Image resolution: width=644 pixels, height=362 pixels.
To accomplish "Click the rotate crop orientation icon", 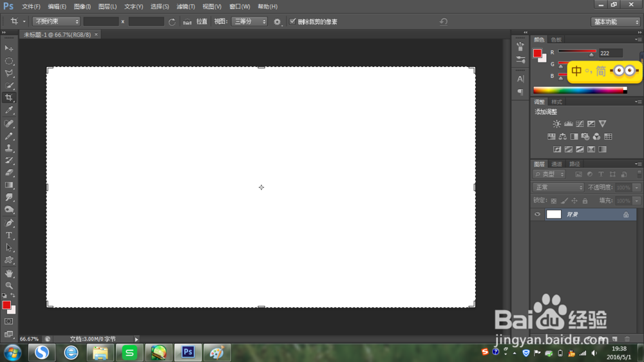I will coord(172,22).
